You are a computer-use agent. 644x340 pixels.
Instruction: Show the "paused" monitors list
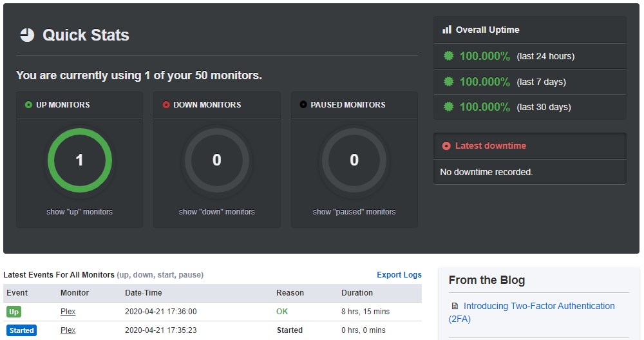tap(354, 212)
